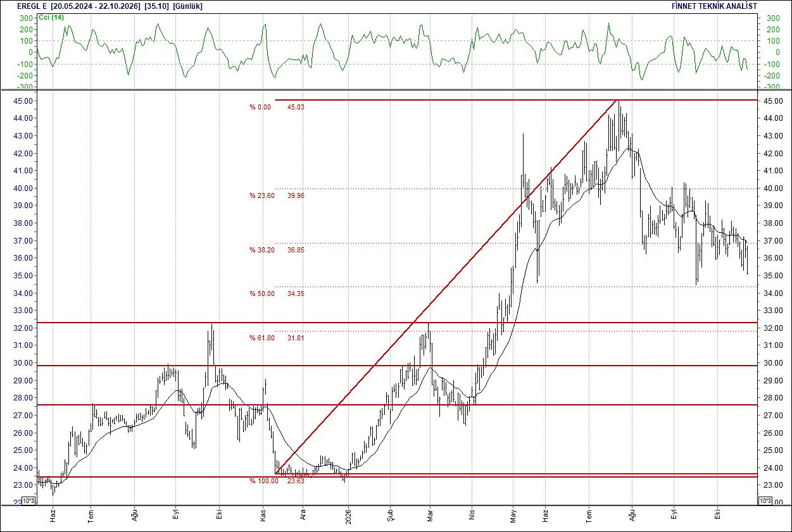Screen dimensions: 792x532
Task: Select the % 38.20 Fibonacci label
Action: pyautogui.click(x=261, y=250)
